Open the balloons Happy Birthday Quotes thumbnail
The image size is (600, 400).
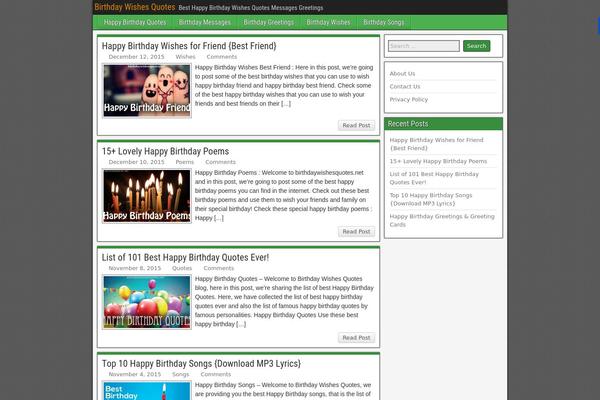point(147,302)
